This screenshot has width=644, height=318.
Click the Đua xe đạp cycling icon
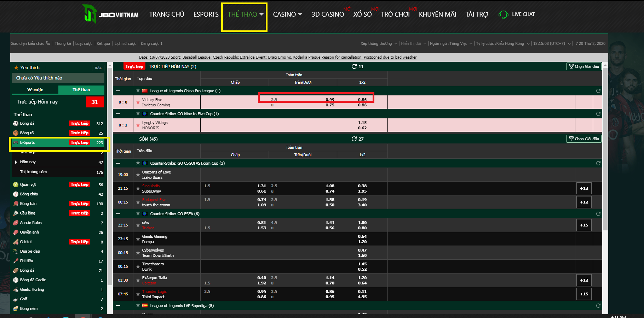pos(16,251)
